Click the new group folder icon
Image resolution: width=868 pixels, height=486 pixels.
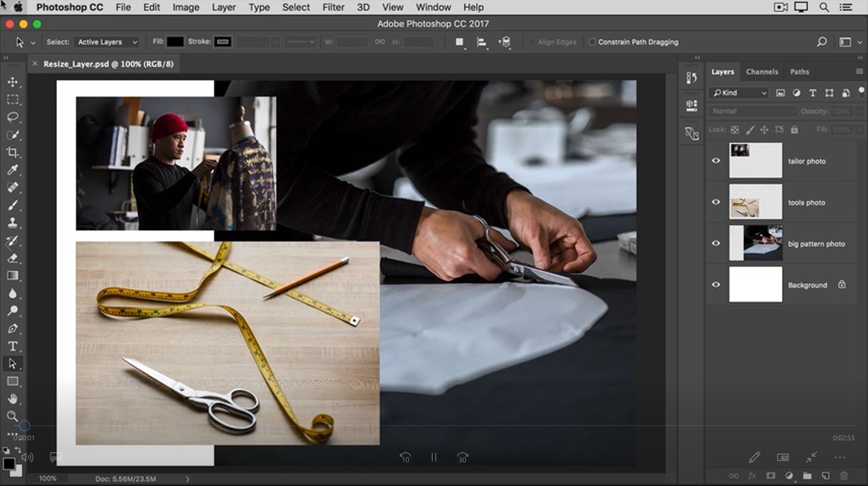point(807,476)
